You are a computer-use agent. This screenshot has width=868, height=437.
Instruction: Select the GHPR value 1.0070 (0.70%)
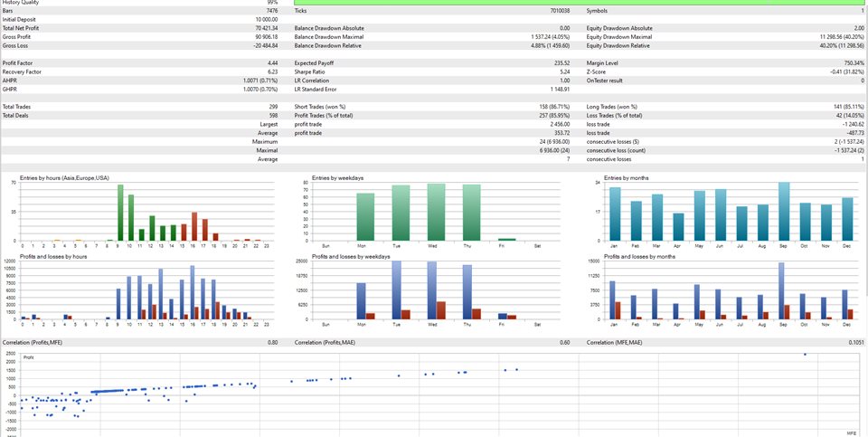pyautogui.click(x=260, y=90)
